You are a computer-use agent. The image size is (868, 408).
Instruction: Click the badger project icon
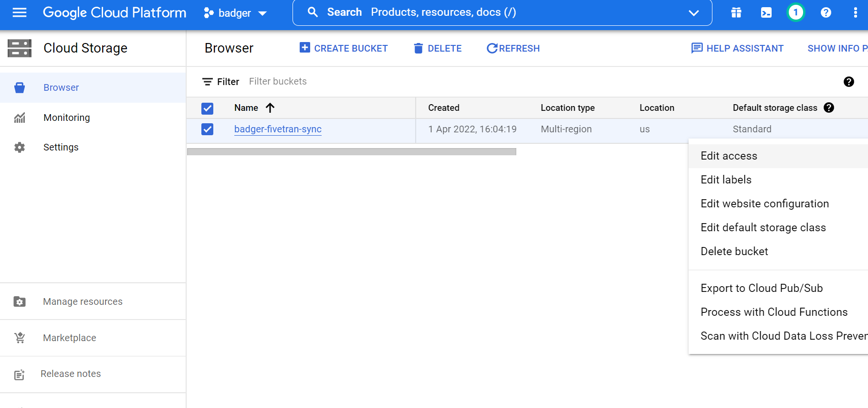[x=209, y=13]
